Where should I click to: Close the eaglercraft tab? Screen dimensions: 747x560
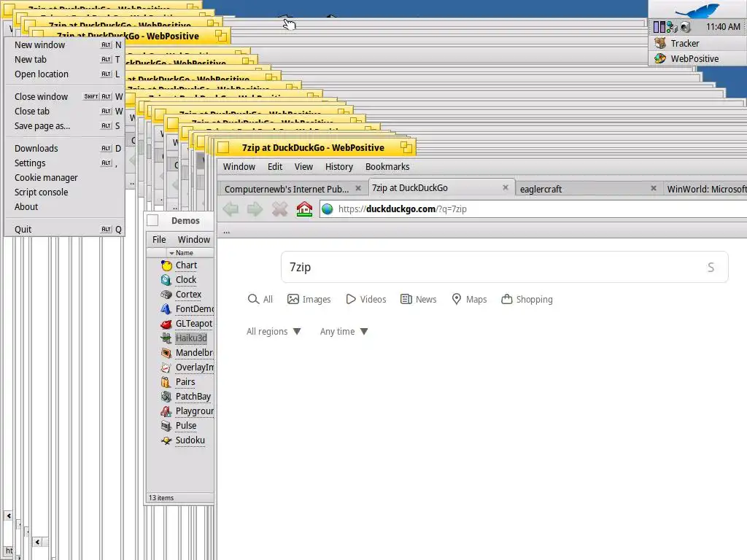(x=654, y=188)
